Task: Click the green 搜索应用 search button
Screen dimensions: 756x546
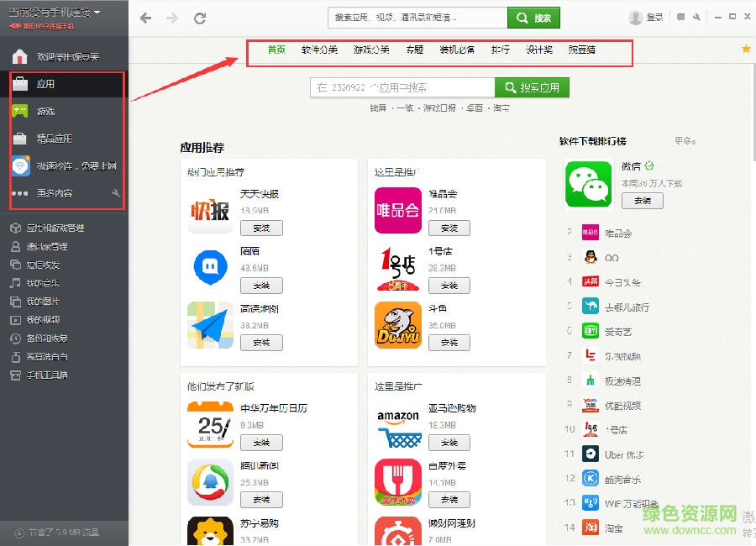Action: pos(532,87)
